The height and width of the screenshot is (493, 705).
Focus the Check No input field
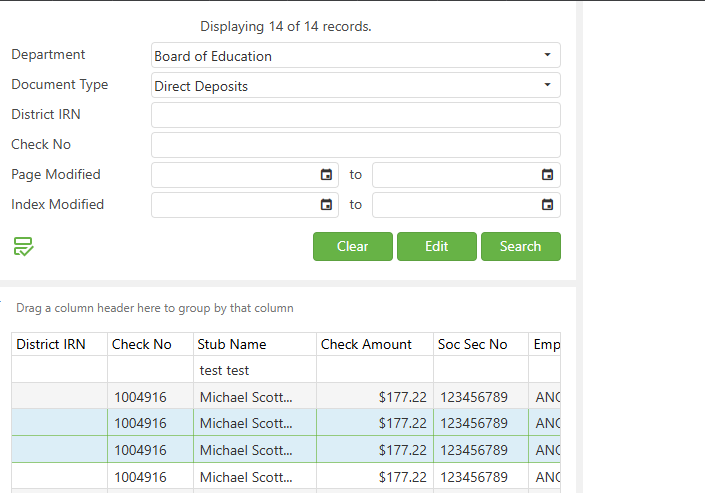point(356,145)
